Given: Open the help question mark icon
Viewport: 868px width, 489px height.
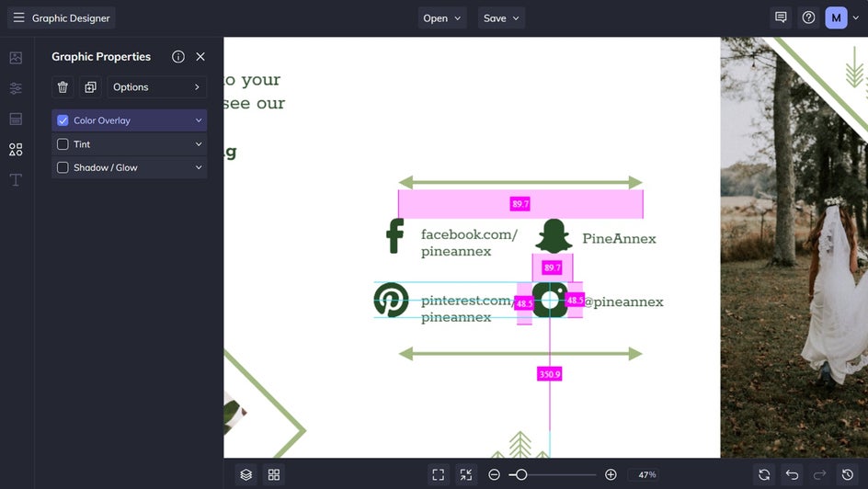Looking at the screenshot, I should tap(808, 17).
